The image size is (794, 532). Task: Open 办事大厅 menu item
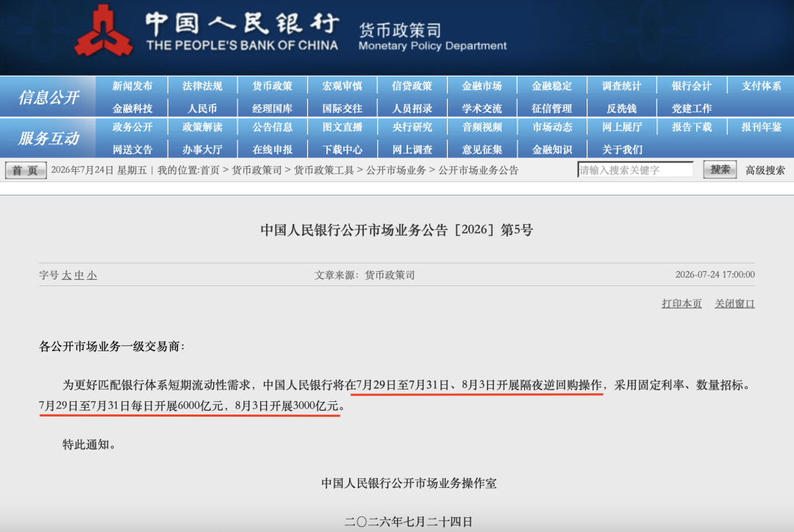point(202,149)
